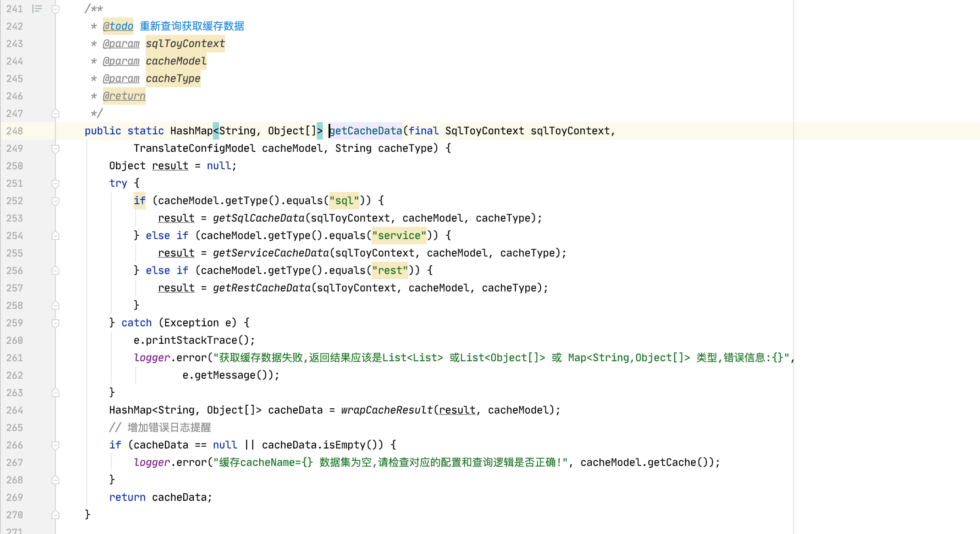Open the @todo tag link in the Javadoc
This screenshot has height=534, width=980.
tap(118, 26)
